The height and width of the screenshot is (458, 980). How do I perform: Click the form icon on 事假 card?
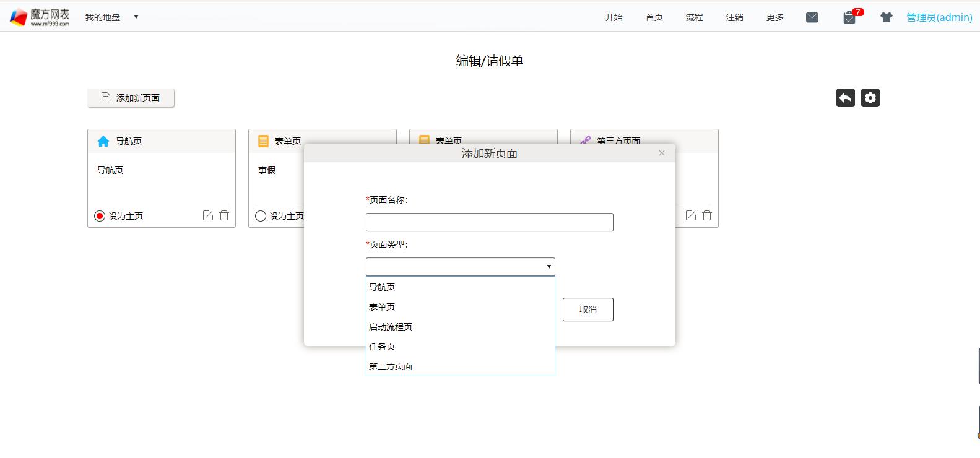(x=263, y=141)
